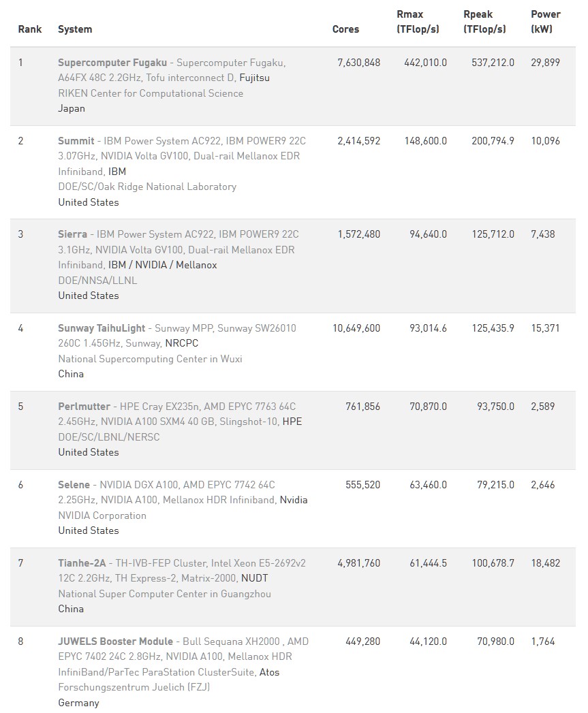
Task: Select the Rmax (TFlop/s) column header
Action: 418,22
